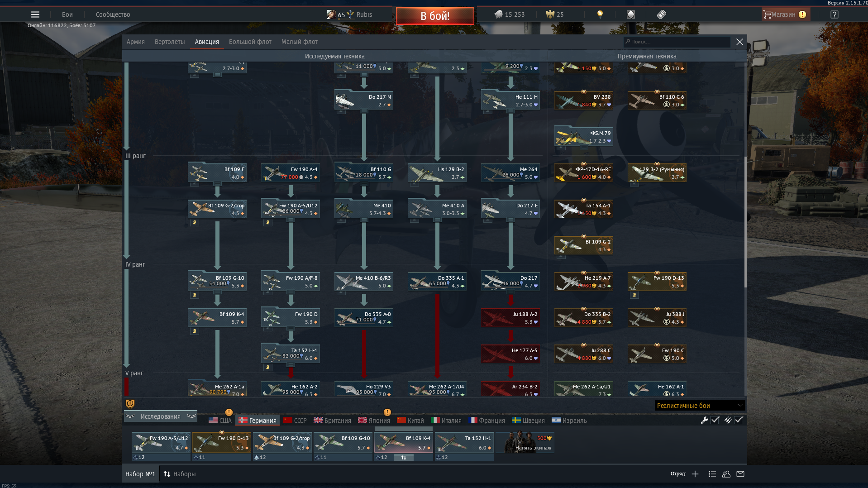The height and width of the screenshot is (488, 868).
Task: Open the Сообщество menu
Action: coord(113,14)
